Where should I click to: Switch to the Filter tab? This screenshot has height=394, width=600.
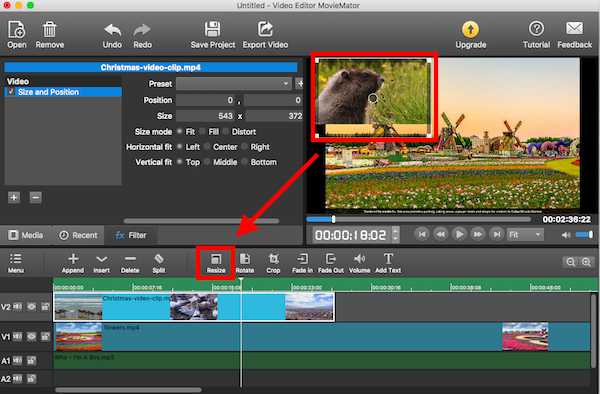(131, 235)
